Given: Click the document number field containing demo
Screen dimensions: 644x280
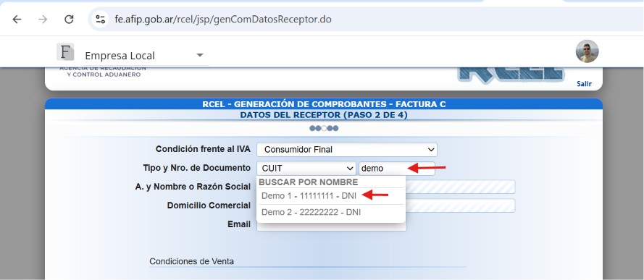Looking at the screenshot, I should [397, 168].
